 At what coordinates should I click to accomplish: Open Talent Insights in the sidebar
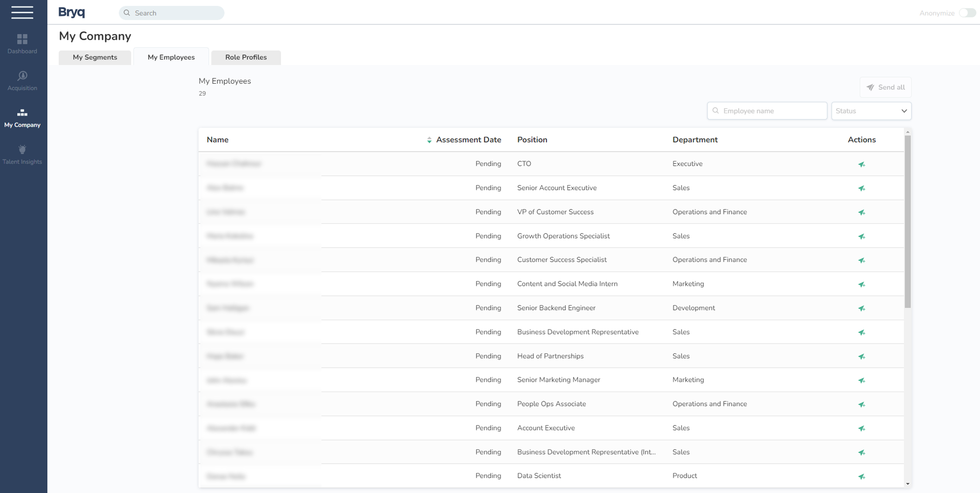click(x=22, y=155)
